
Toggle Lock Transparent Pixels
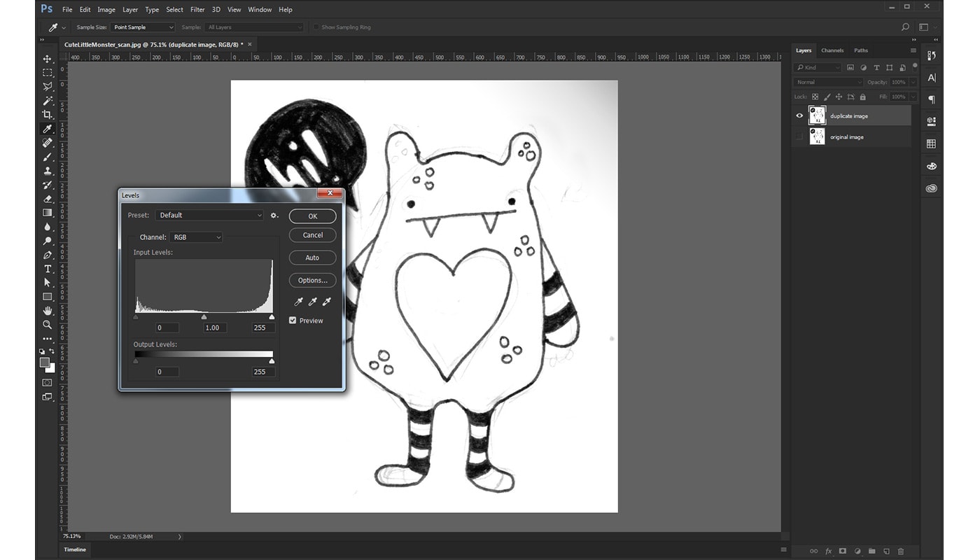(x=815, y=97)
